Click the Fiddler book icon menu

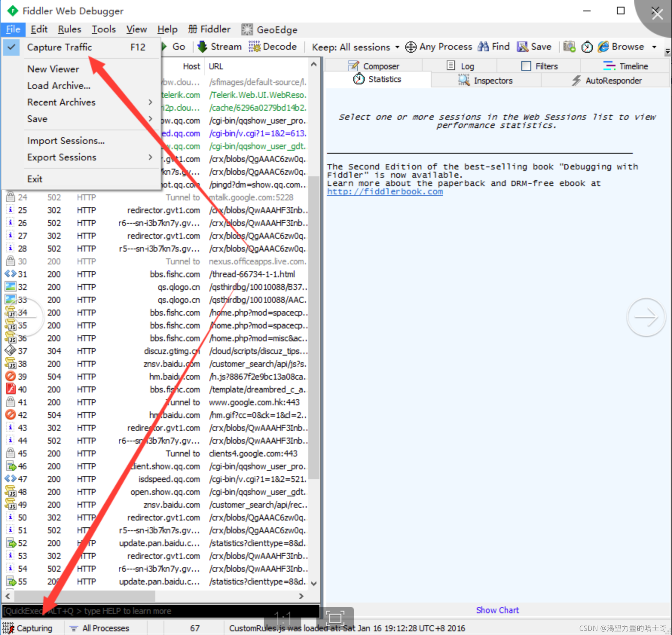tap(209, 29)
